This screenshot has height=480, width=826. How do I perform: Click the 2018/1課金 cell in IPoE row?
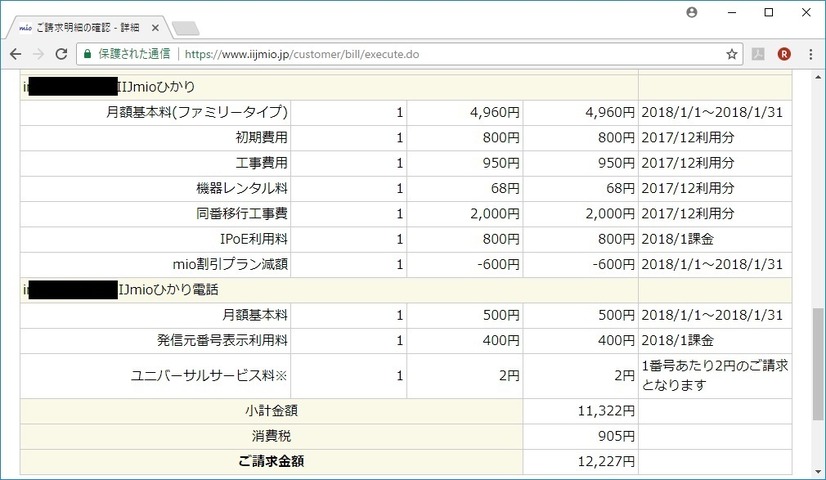[x=677, y=239]
